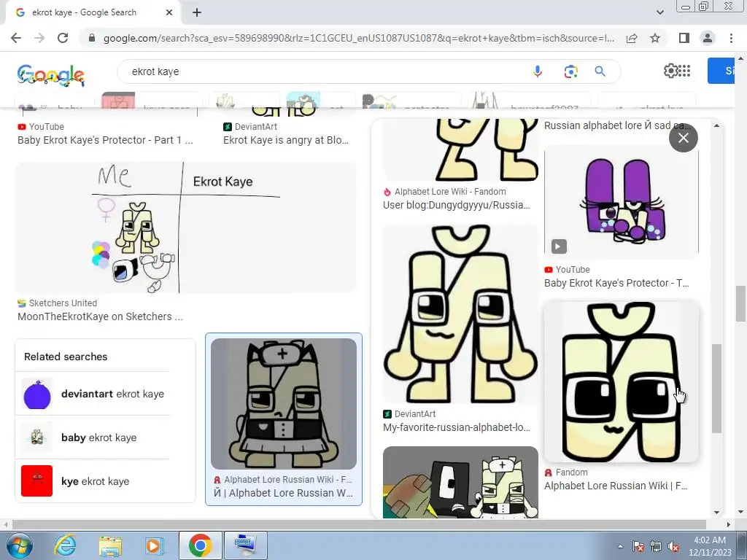Open the clock showing 4:02 AM

(x=710, y=546)
